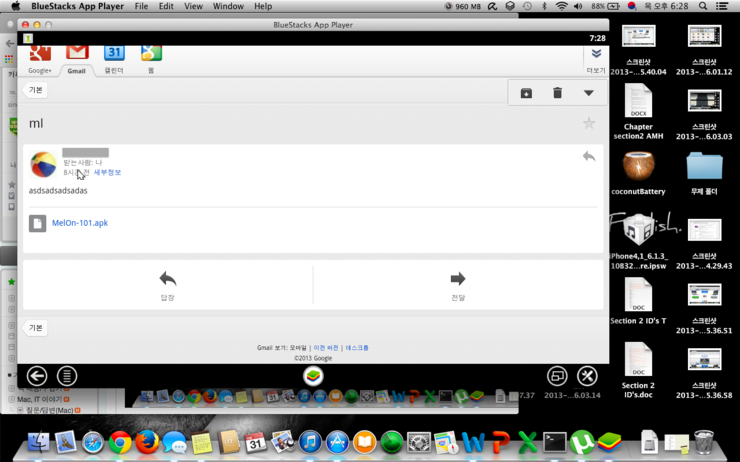The image size is (740, 462).
Task: Go back with the top 기본 button
Action: (x=35, y=90)
